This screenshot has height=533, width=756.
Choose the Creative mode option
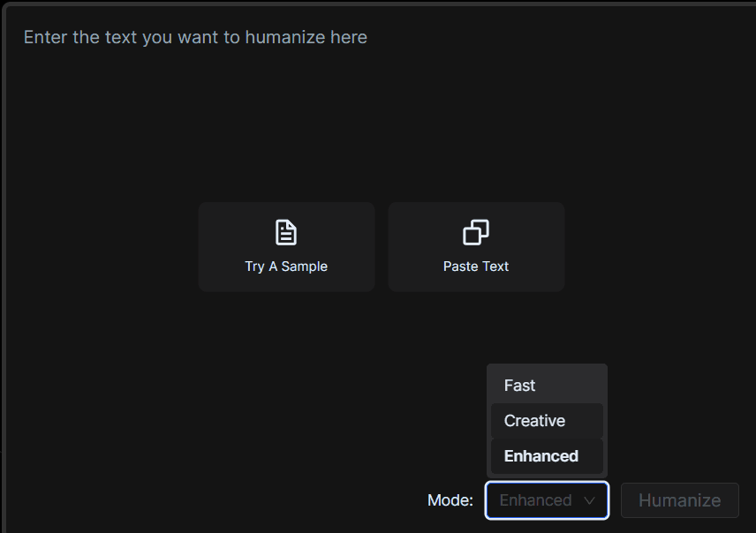tap(547, 421)
